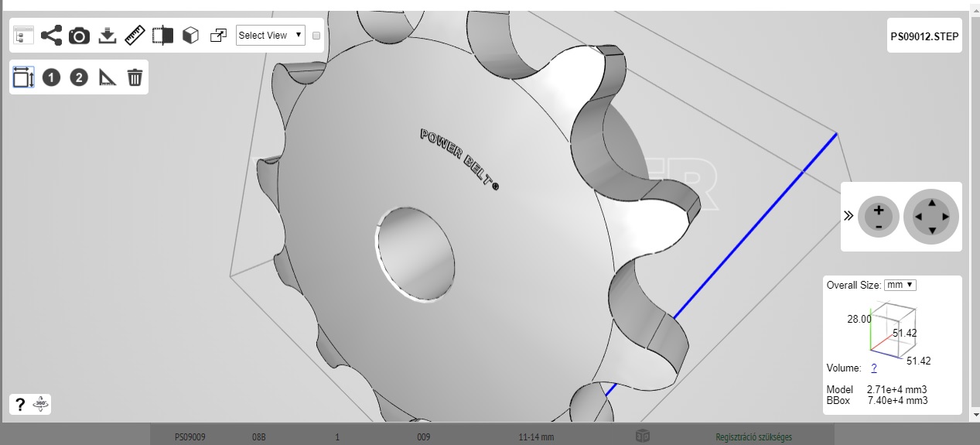Click the Regisztráció szükséges link
Screen dimensions: 980x445
click(x=753, y=437)
